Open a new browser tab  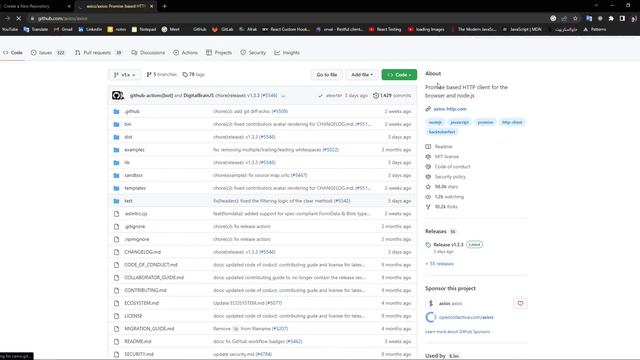tap(164, 6)
